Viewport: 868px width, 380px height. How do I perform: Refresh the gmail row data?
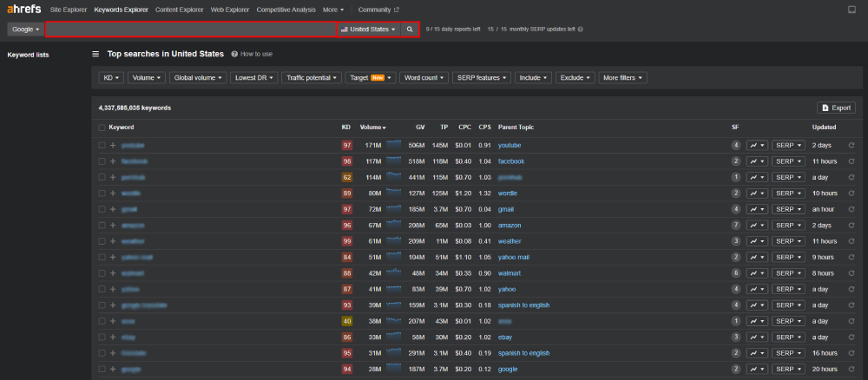click(x=852, y=210)
